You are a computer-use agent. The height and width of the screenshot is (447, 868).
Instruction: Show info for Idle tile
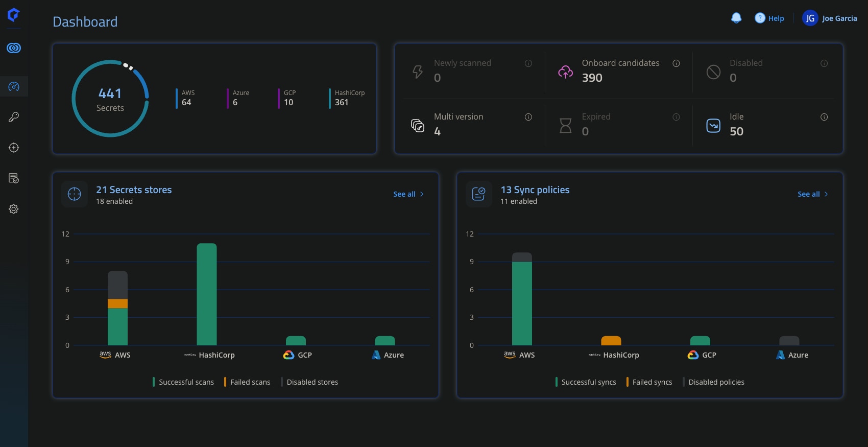click(824, 117)
